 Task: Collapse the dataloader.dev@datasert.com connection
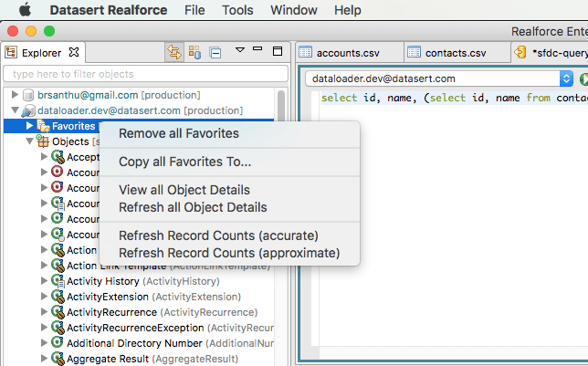[15, 110]
